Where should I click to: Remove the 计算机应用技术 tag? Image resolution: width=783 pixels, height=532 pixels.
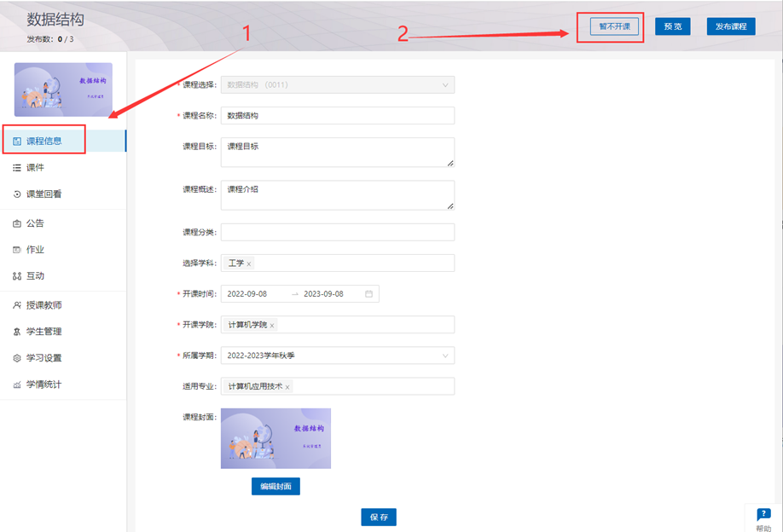pyautogui.click(x=287, y=387)
